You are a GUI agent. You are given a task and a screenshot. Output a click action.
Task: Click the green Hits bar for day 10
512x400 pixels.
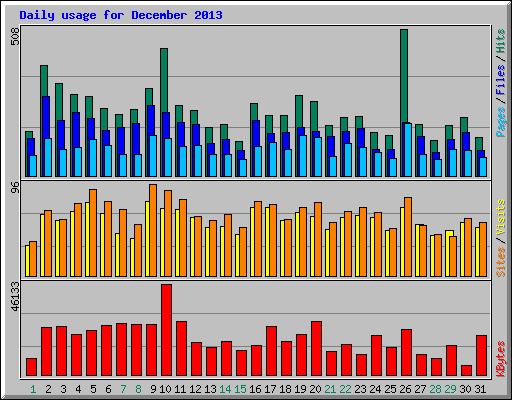pos(164,80)
